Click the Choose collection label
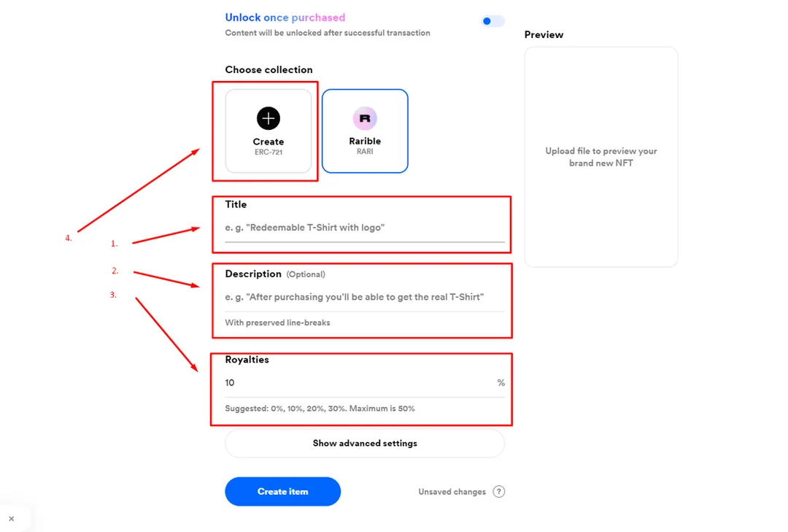Image resolution: width=788 pixels, height=532 pixels. [269, 70]
